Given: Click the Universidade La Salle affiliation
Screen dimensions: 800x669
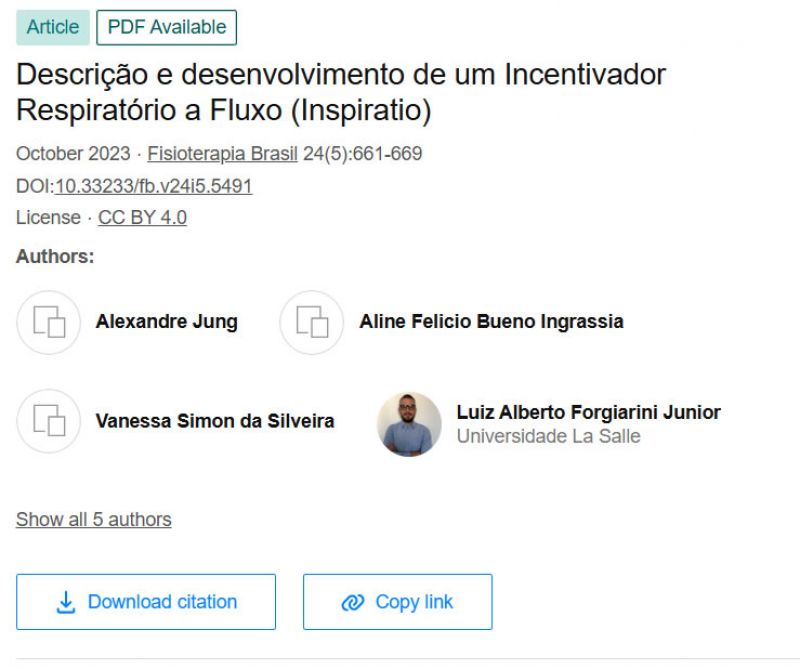Looking at the screenshot, I should click(548, 436).
